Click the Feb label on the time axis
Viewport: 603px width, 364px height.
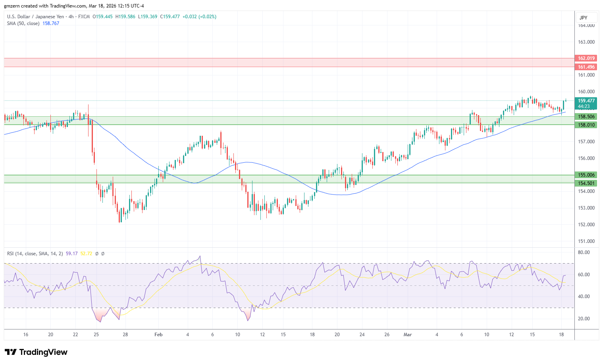158,335
